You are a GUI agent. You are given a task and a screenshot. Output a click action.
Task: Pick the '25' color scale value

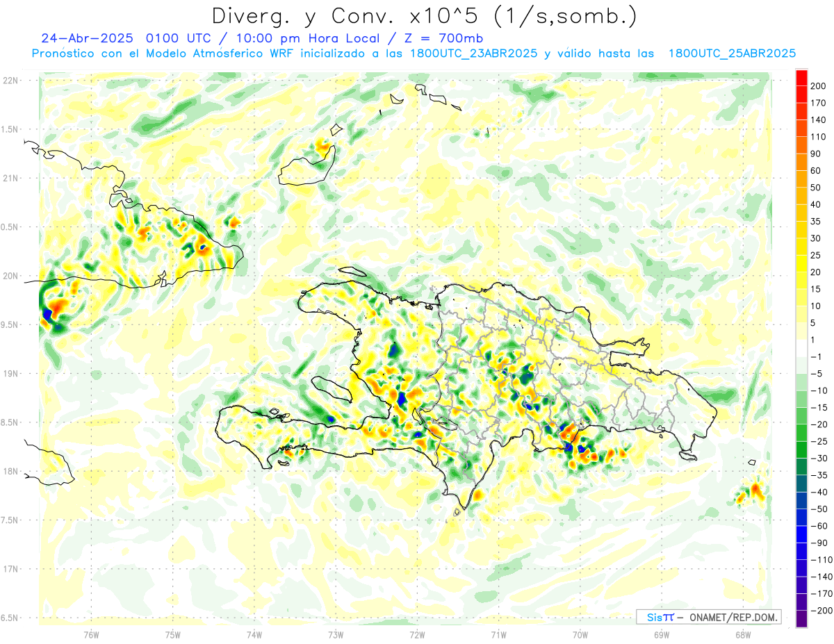(816, 255)
